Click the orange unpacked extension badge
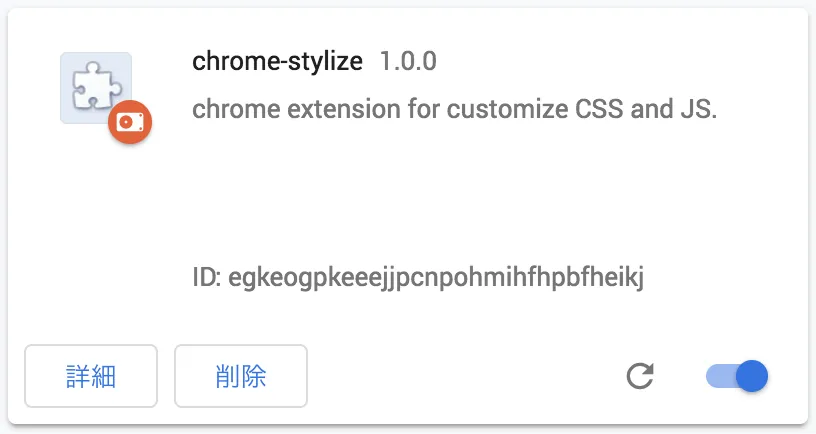The width and height of the screenshot is (816, 434). [x=130, y=123]
